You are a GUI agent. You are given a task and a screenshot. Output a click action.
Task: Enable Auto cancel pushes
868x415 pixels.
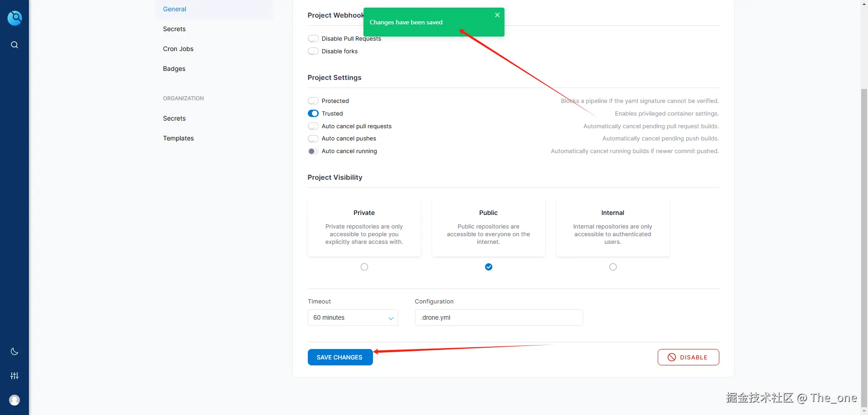click(x=313, y=139)
